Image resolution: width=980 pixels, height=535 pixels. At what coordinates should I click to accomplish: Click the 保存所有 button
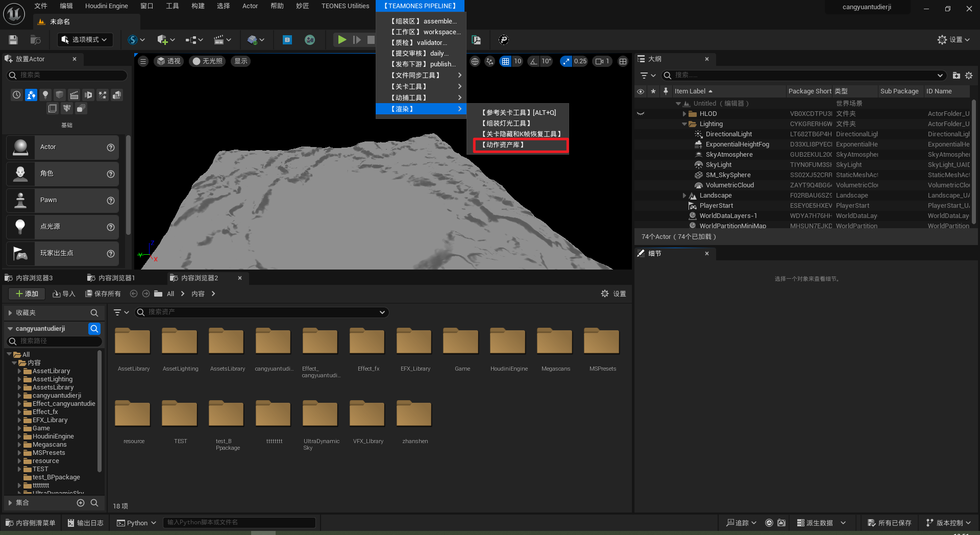pyautogui.click(x=103, y=294)
